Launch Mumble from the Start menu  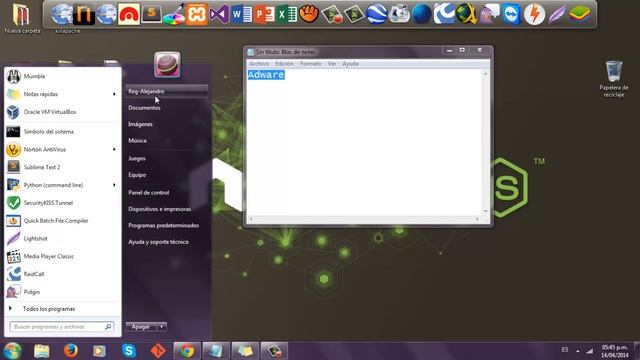(x=62, y=76)
